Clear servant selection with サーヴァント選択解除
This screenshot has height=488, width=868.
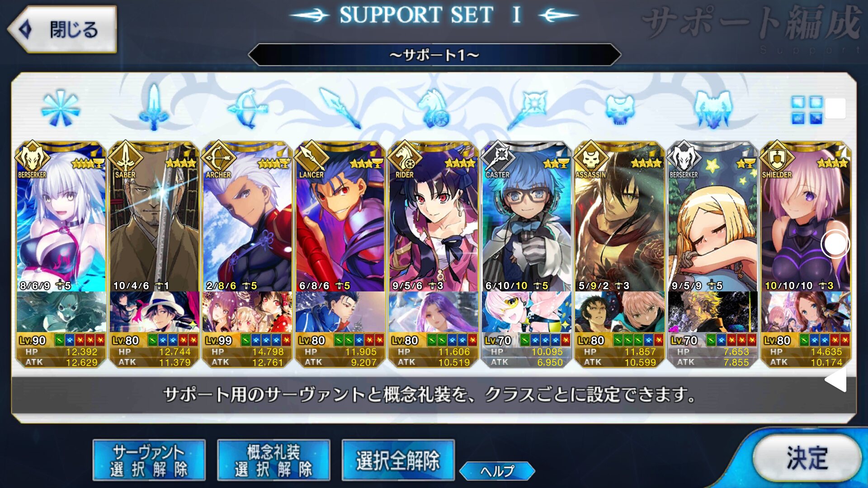(x=149, y=460)
